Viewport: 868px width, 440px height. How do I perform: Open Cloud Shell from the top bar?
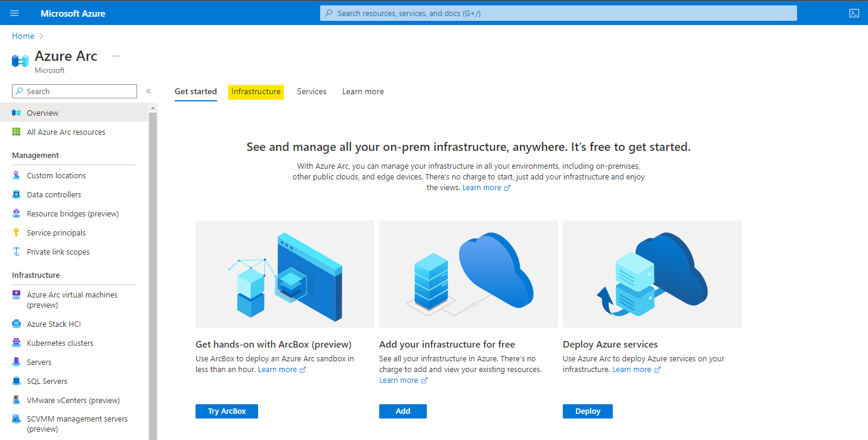pos(854,13)
